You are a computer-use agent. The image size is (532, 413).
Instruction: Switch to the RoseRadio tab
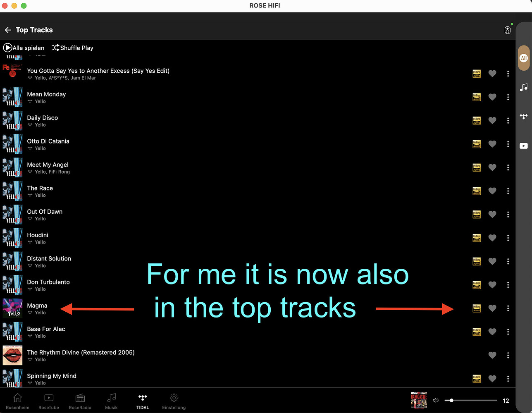pos(80,401)
